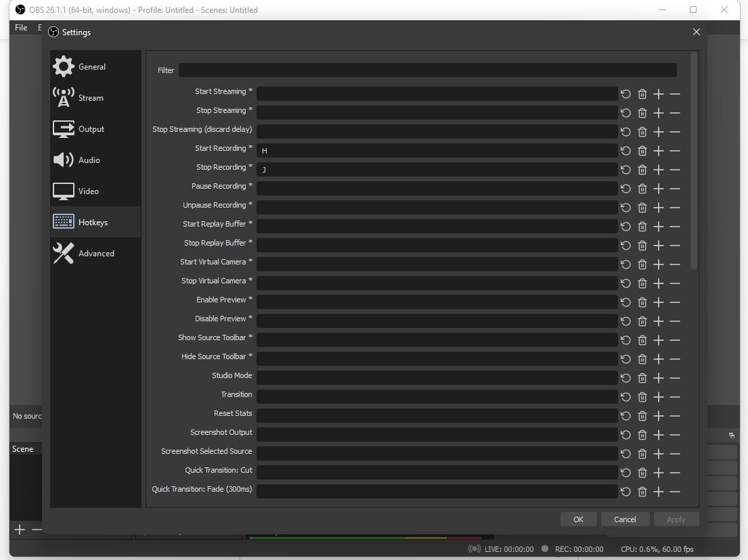Open the General settings section
The height and width of the screenshot is (560, 748).
click(91, 66)
